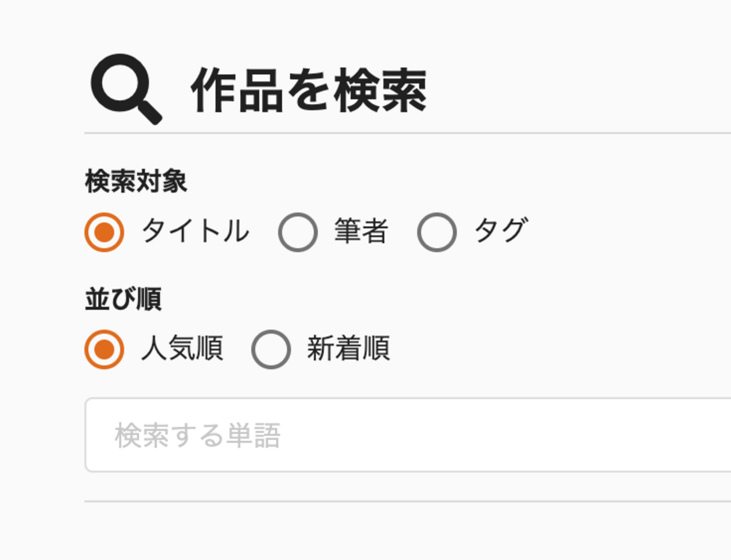The image size is (731, 560).
Task: Click the 検索対象 section label
Action: pyautogui.click(x=136, y=182)
